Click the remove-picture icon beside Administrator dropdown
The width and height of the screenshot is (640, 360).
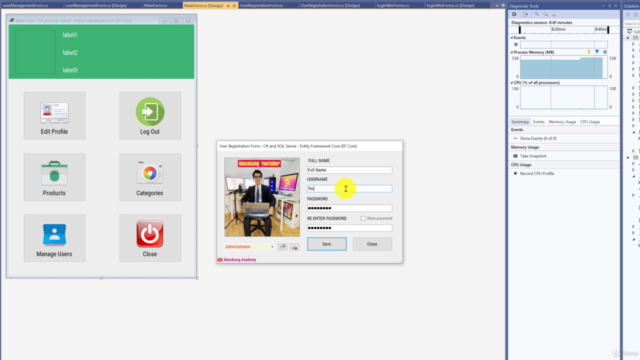coord(294,247)
